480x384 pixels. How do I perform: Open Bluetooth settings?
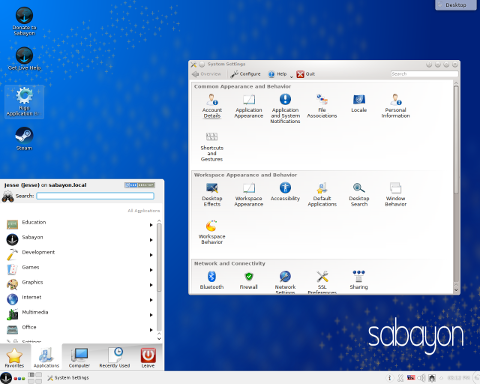coord(212,280)
